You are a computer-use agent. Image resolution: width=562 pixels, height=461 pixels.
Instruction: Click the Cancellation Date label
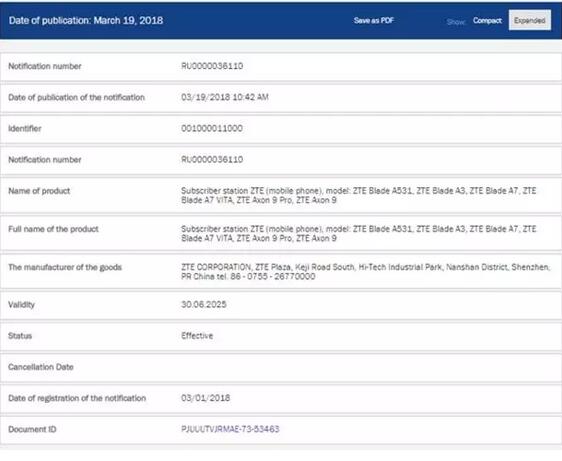point(41,367)
